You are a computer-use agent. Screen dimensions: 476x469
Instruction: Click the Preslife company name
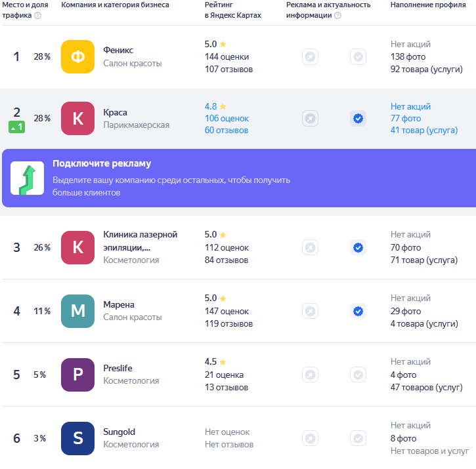pos(118,368)
